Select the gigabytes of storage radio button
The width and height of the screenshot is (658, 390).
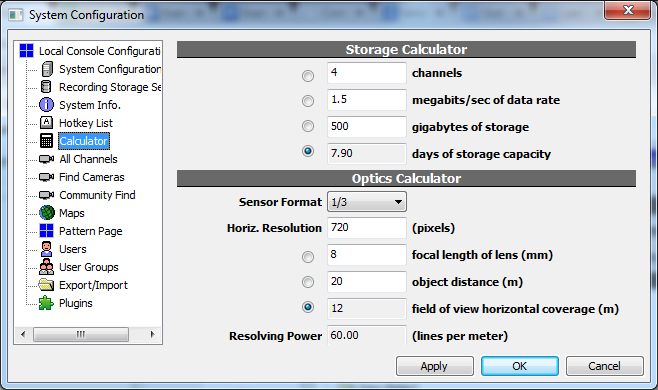[308, 126]
